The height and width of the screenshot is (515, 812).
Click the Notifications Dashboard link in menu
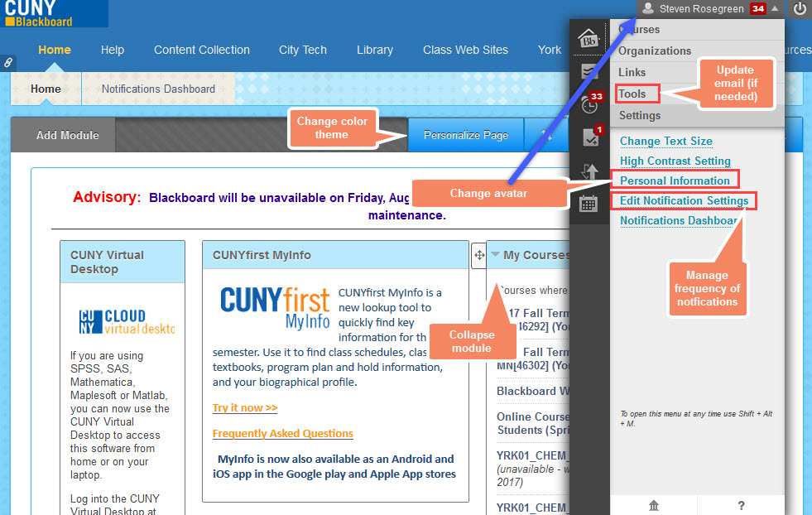(x=679, y=221)
